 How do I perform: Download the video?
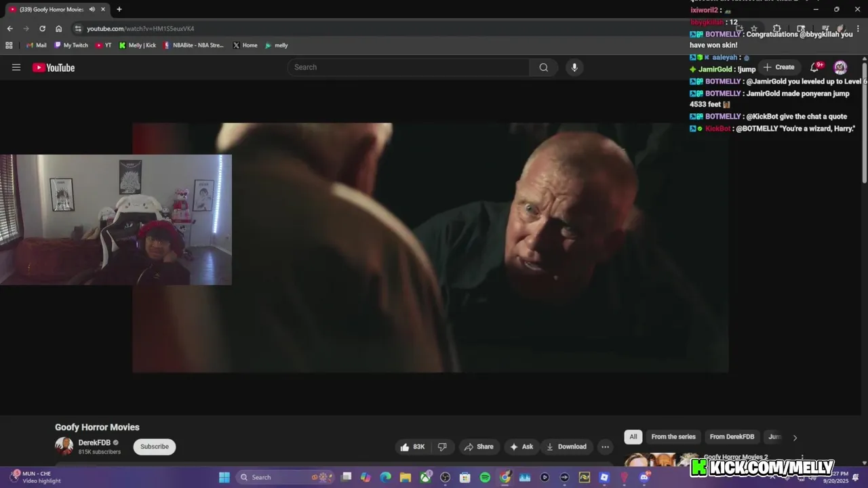(x=566, y=447)
